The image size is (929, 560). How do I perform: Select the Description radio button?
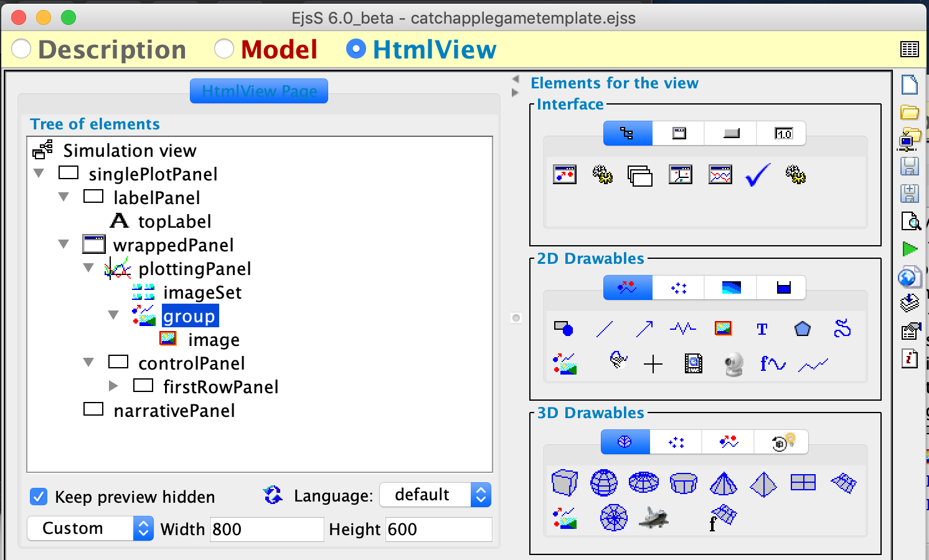21,49
